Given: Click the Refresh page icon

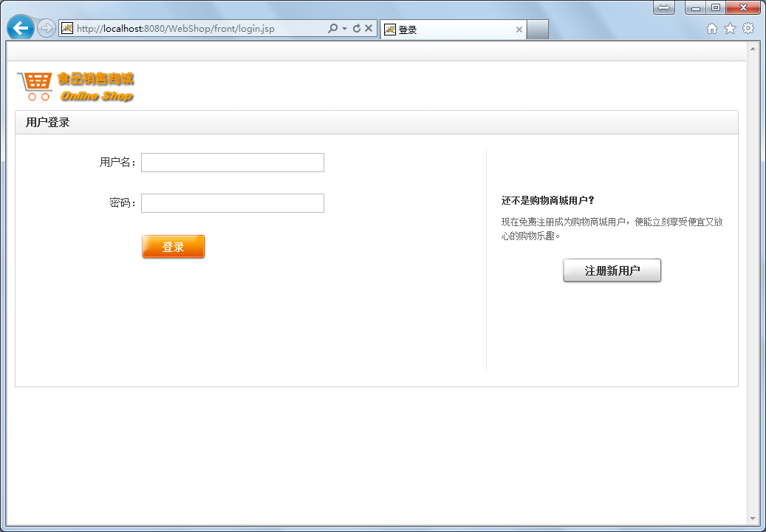Looking at the screenshot, I should tap(357, 28).
